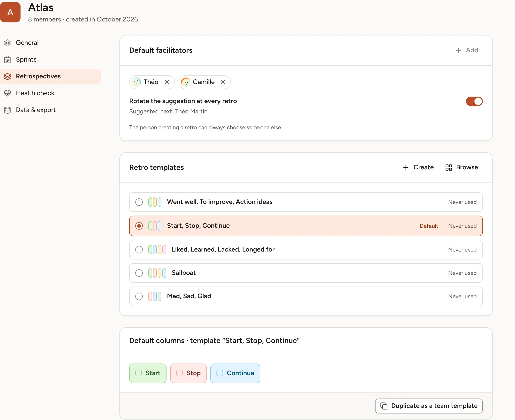Click the Health check heart icon
The image size is (515, 420).
click(7, 93)
